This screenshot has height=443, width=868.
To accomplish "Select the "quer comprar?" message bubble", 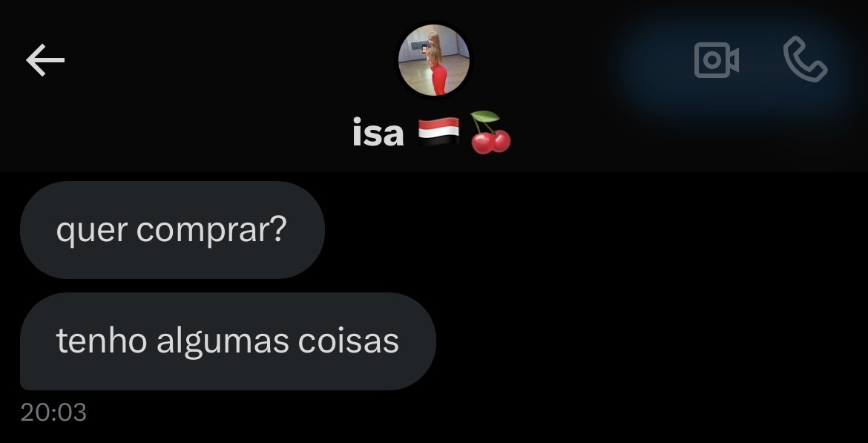I will click(x=172, y=230).
